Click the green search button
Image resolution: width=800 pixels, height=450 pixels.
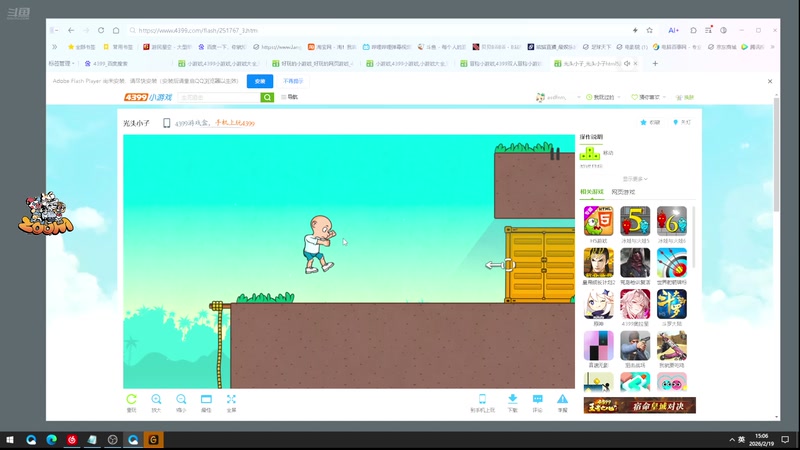267,97
